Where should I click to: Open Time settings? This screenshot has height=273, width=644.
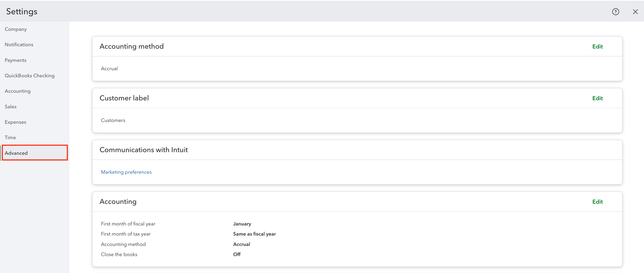point(10,137)
